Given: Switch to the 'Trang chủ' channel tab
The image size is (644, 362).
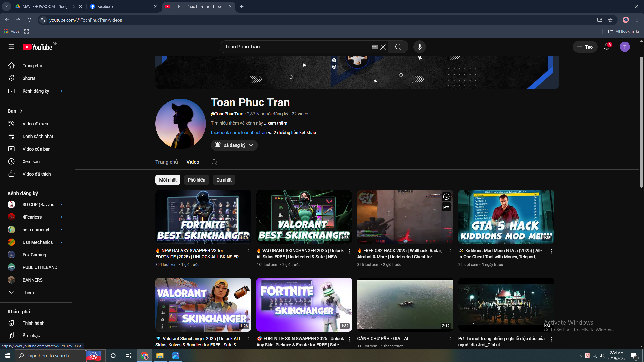Looking at the screenshot, I should tap(167, 162).
